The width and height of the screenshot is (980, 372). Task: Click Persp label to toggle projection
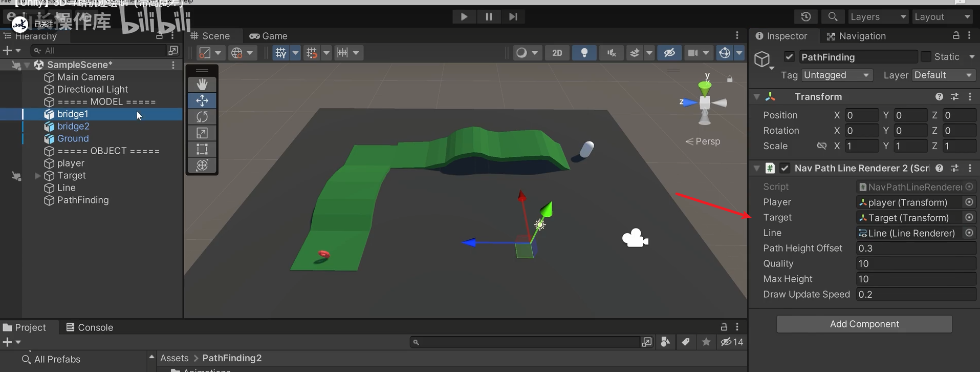(708, 141)
